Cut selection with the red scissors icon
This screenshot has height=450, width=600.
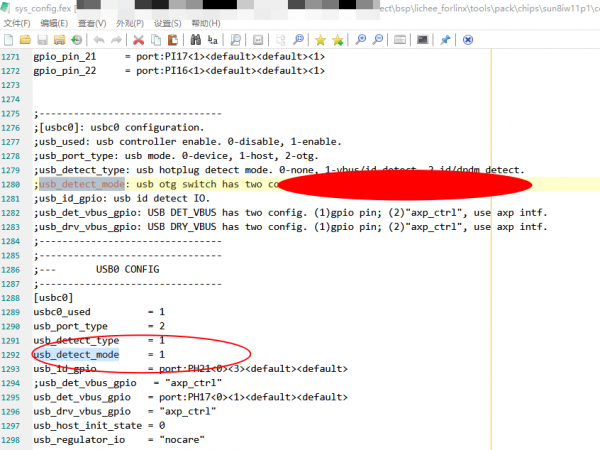(139, 40)
